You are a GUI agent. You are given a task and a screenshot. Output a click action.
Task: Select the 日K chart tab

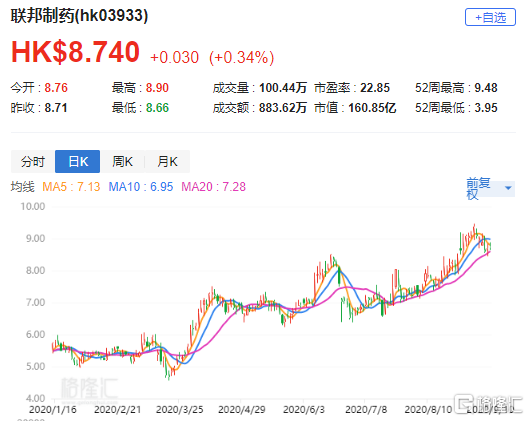tap(78, 162)
